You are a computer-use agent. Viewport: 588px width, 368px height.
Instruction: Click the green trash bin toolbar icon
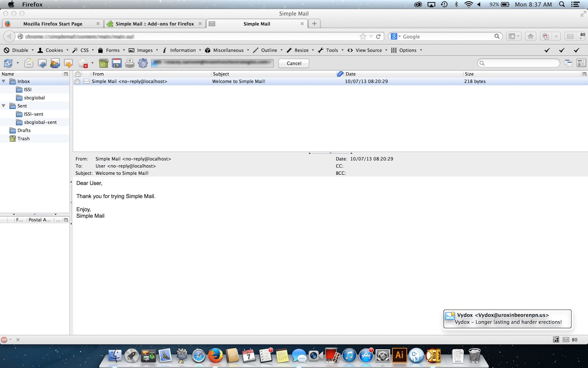[104, 63]
